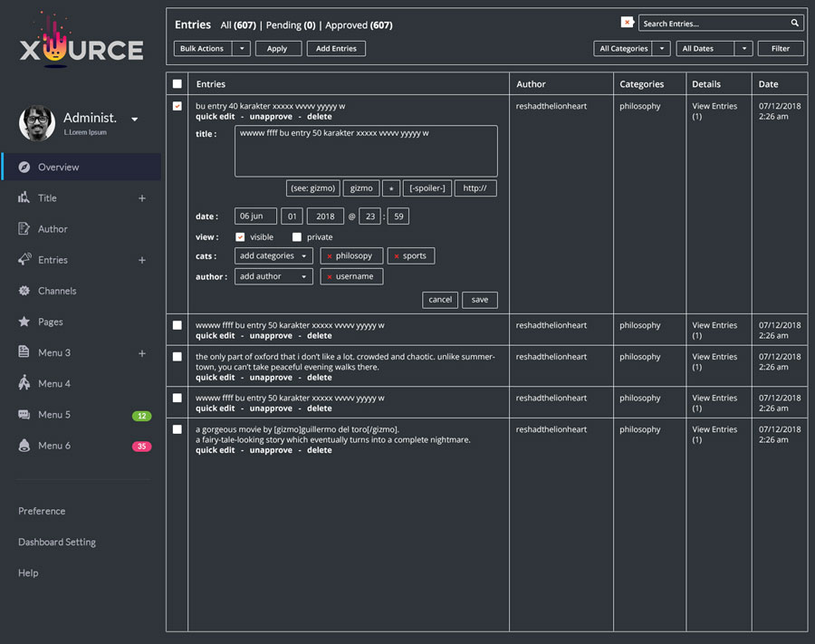Remove the philosopy category tag
This screenshot has width=815, height=644.
(x=329, y=256)
